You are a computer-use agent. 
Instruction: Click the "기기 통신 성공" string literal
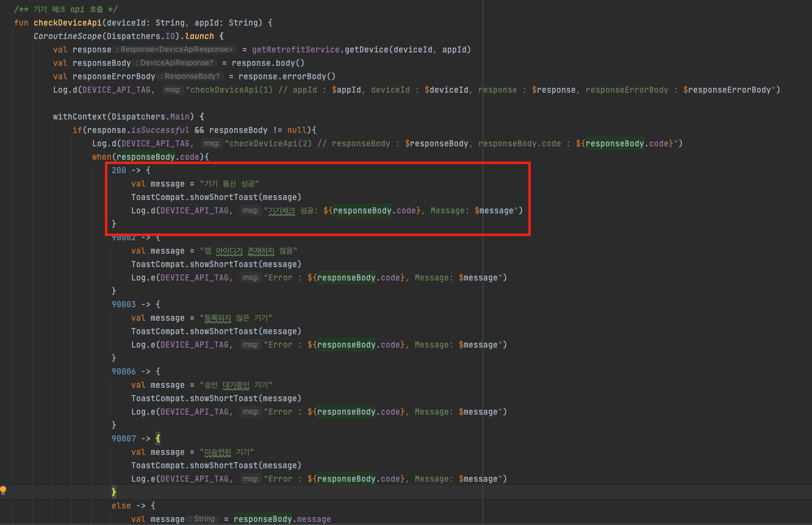(229, 184)
